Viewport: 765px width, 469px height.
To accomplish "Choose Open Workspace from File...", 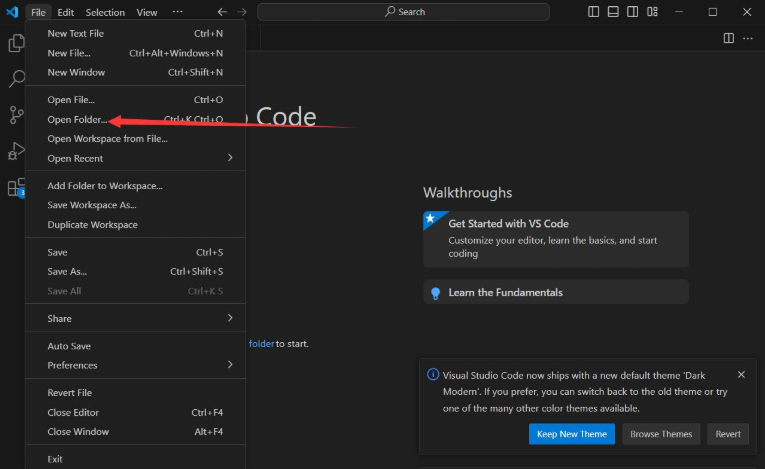I will click(135, 139).
